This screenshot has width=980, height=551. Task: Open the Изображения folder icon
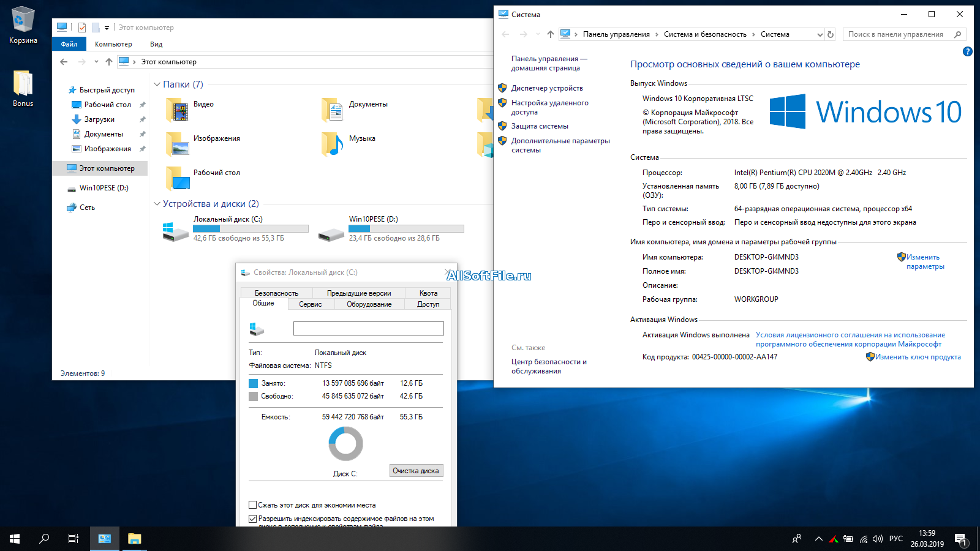click(x=178, y=144)
